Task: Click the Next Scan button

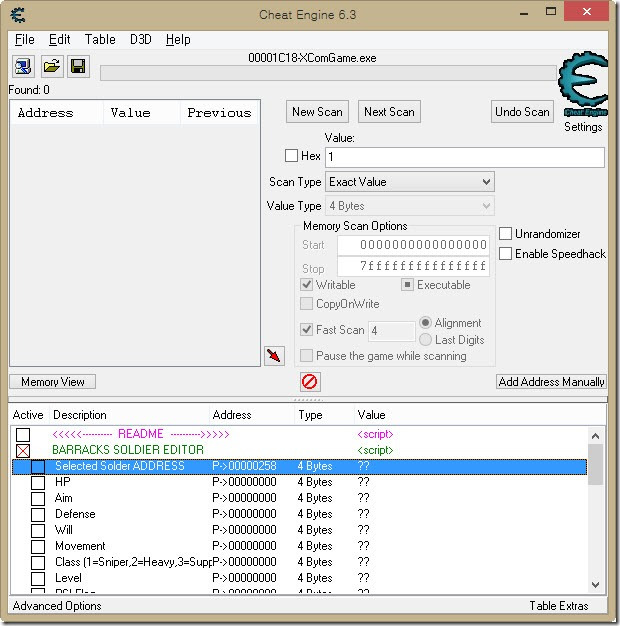Action: coord(389,112)
